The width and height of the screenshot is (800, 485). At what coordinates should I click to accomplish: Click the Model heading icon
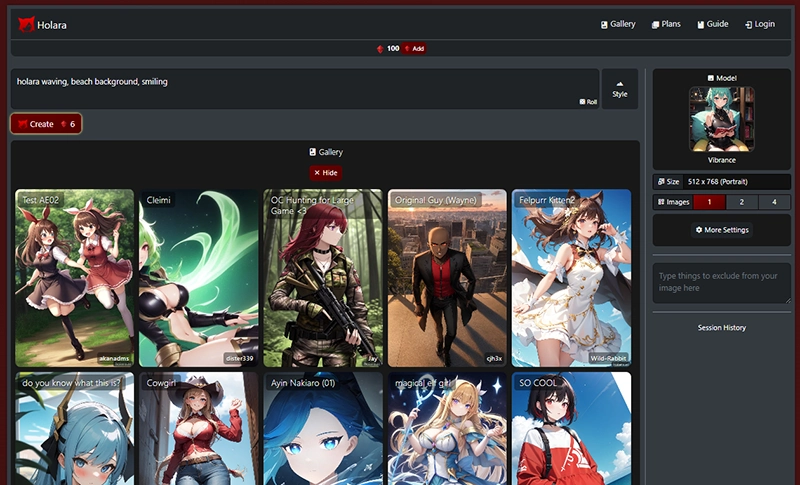710,78
